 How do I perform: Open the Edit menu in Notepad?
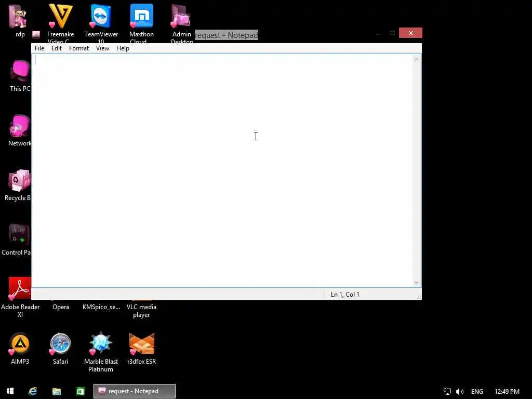[x=56, y=48]
